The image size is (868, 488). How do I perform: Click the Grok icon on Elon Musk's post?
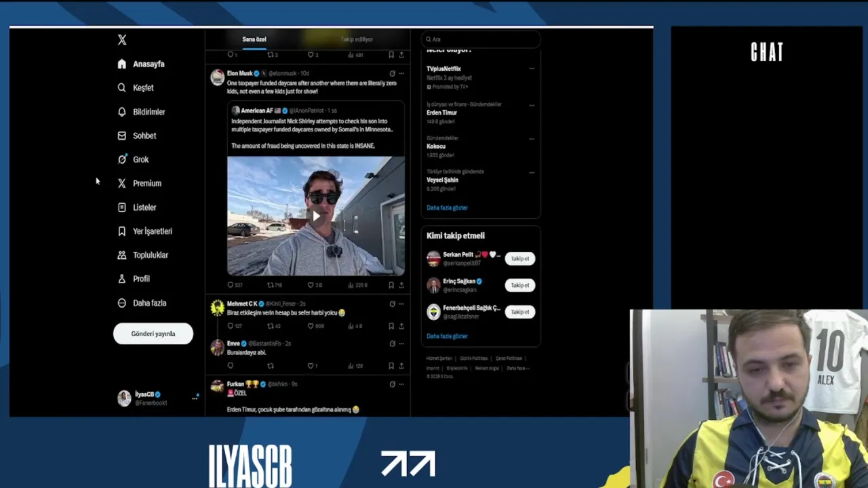[392, 73]
